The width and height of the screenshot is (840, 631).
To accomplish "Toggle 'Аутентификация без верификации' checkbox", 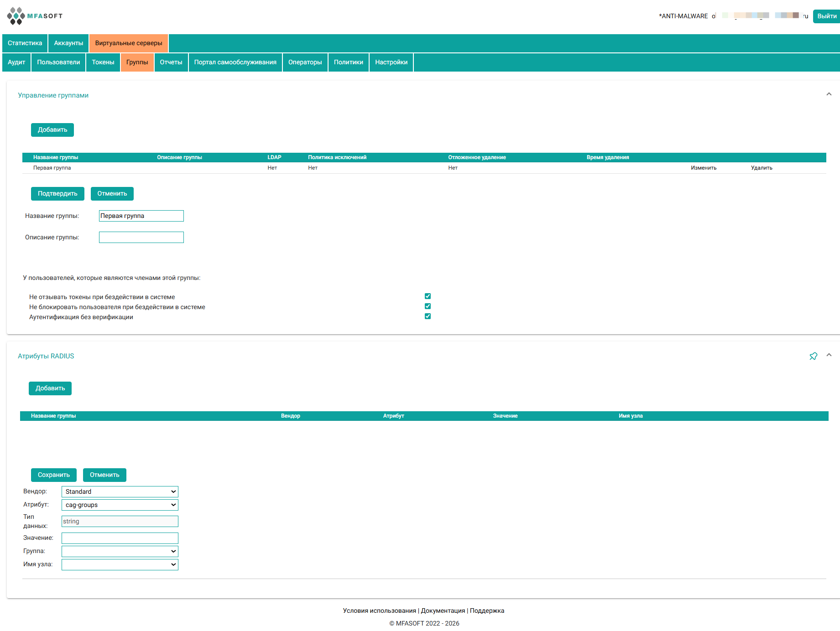I will point(428,316).
